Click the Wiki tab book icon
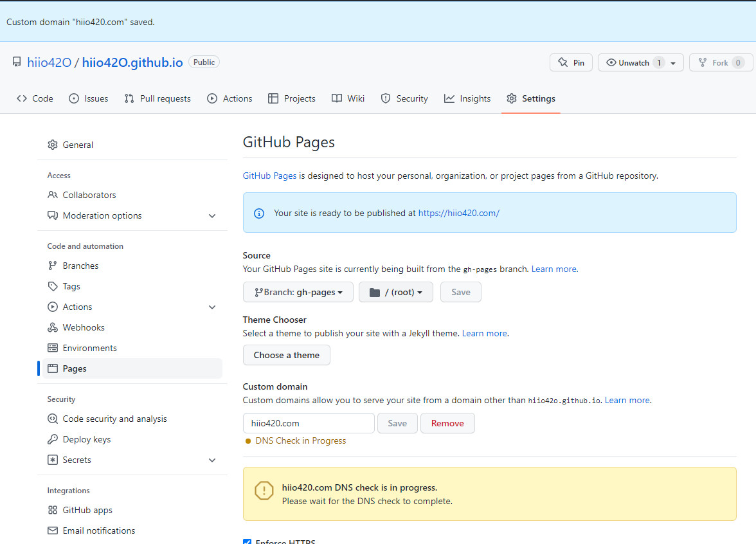This screenshot has width=756, height=544. coord(337,98)
